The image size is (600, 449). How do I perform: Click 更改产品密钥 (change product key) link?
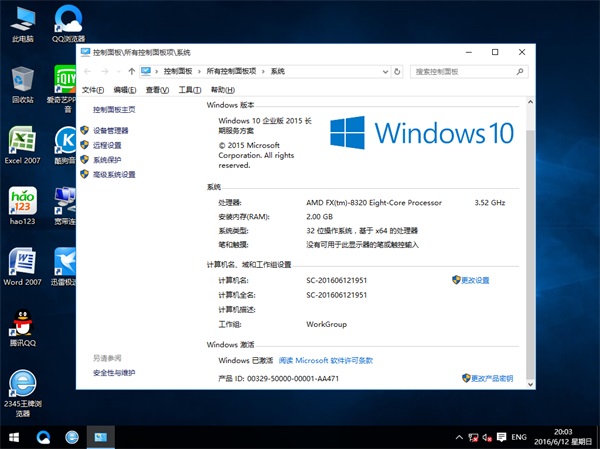click(x=491, y=379)
